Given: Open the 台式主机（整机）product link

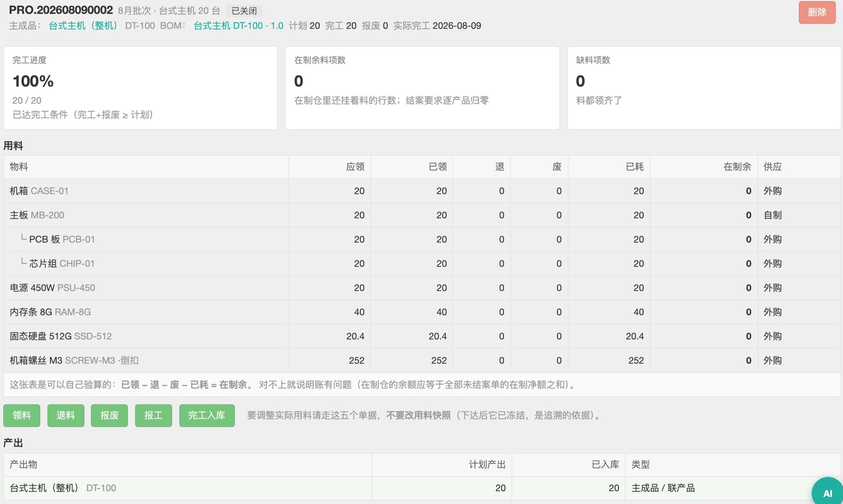Looking at the screenshot, I should [x=83, y=26].
